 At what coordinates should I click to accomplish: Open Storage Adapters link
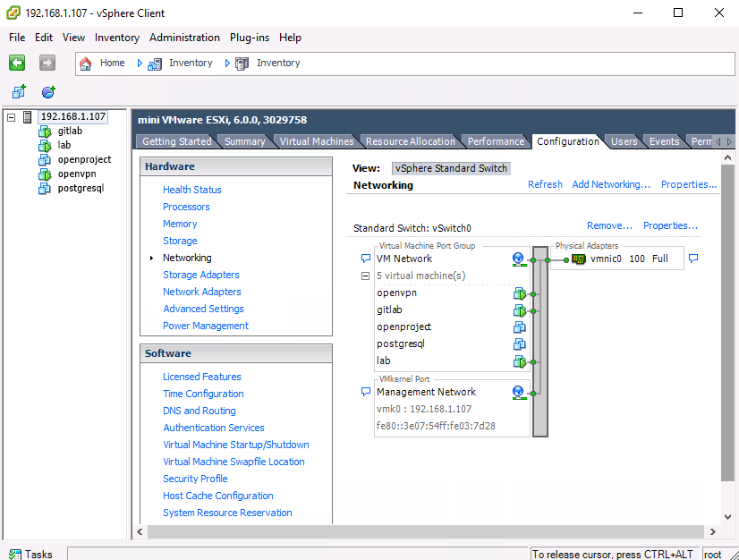200,275
